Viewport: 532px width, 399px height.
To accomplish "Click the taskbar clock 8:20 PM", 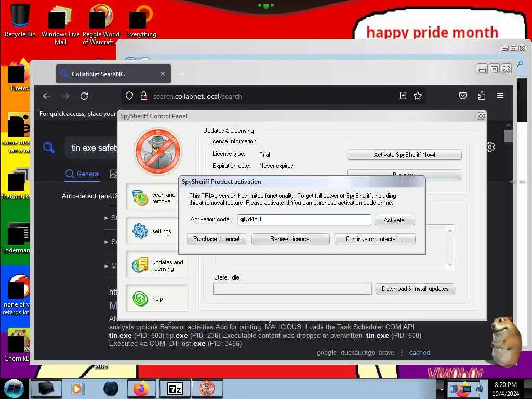I will (506, 389).
